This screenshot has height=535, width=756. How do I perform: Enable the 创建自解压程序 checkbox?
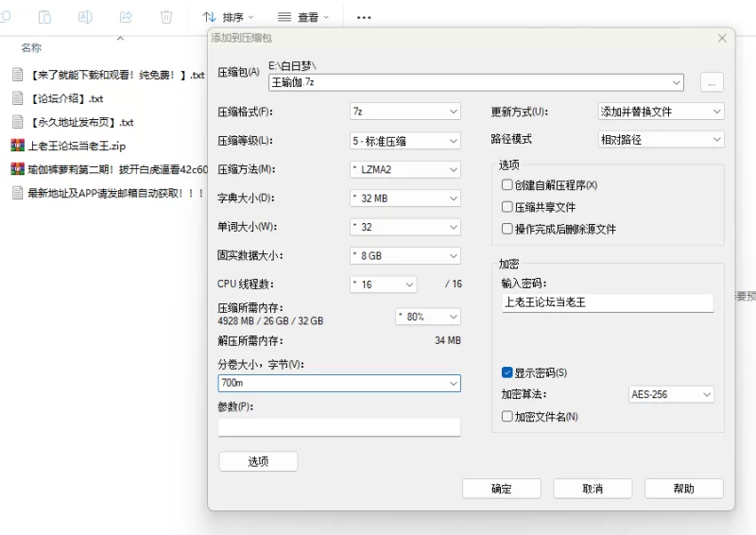[x=507, y=185]
